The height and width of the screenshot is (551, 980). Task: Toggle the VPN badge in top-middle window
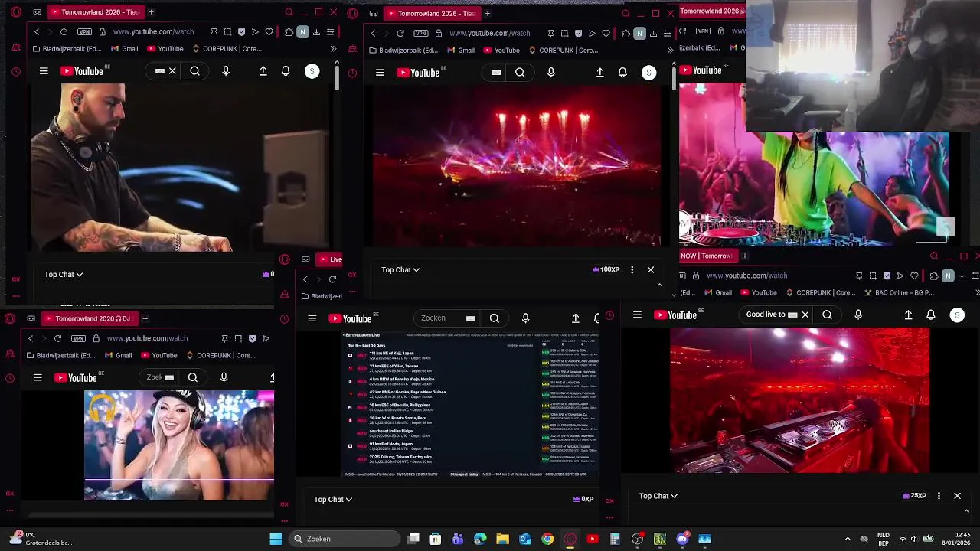point(421,33)
